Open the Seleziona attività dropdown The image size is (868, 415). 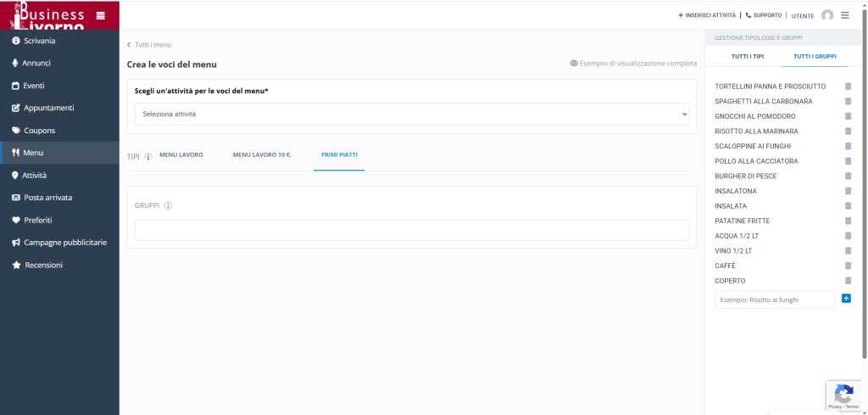tap(412, 114)
